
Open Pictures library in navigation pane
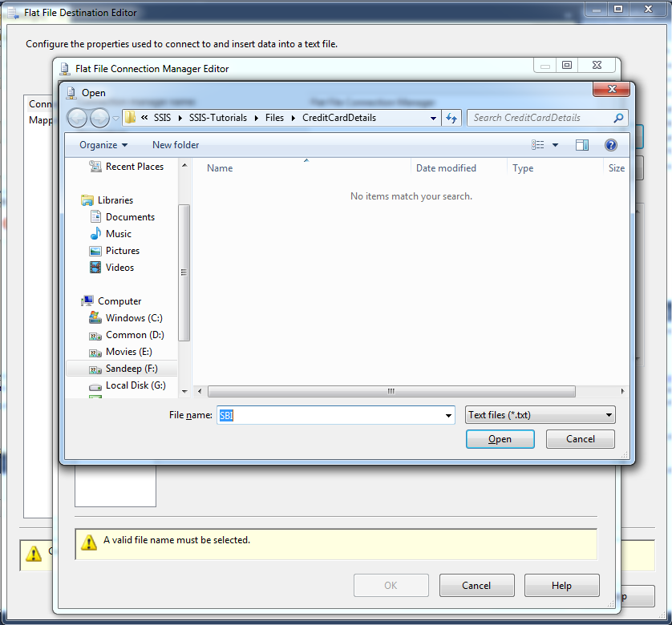tap(123, 251)
